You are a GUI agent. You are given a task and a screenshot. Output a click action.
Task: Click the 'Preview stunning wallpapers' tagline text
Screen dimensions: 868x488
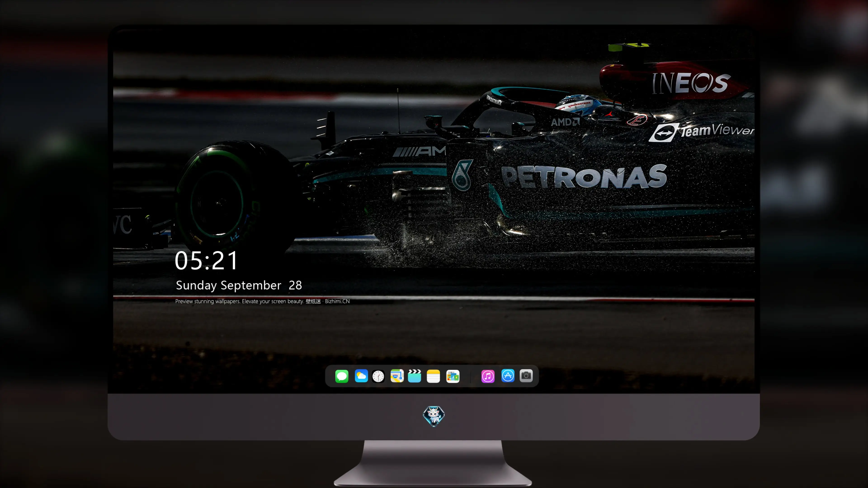262,301
